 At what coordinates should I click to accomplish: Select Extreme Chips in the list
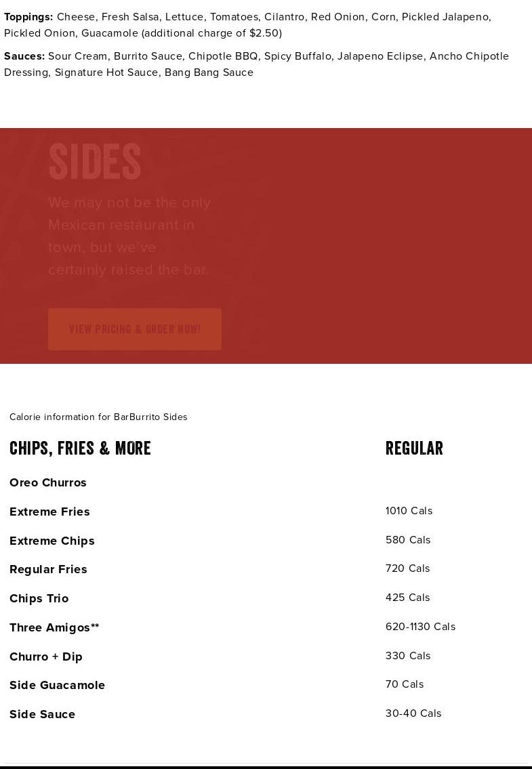(x=52, y=541)
